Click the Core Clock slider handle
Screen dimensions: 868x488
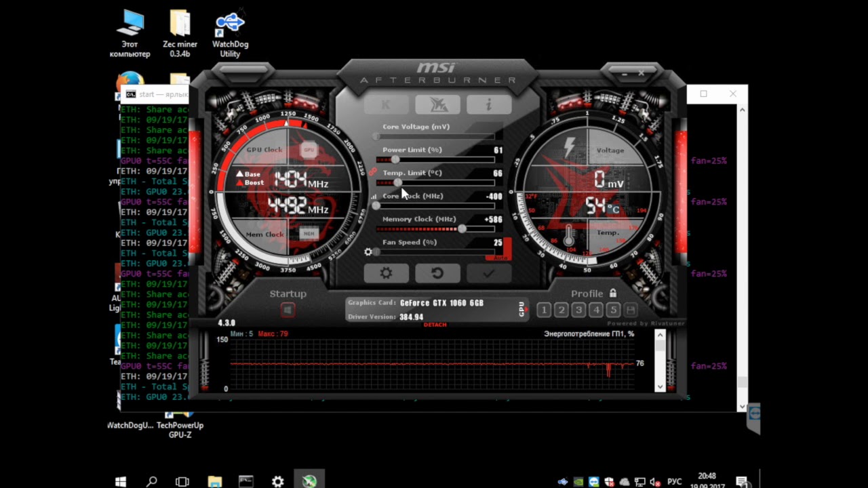(376, 206)
